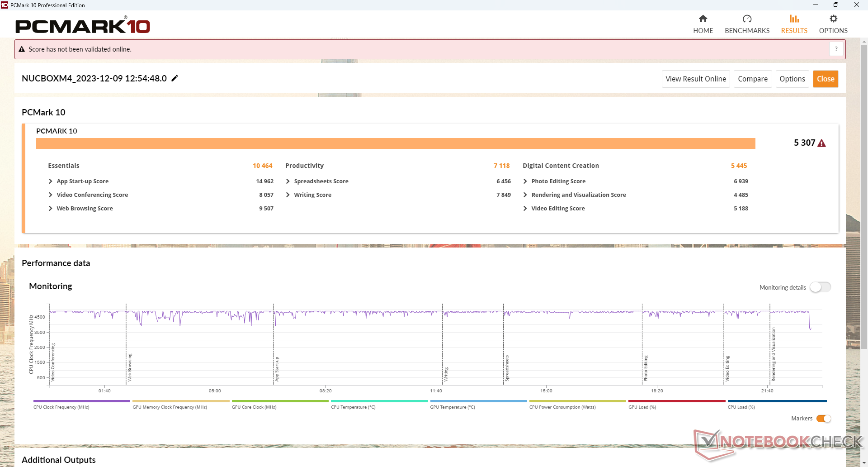Click the Home house icon
Viewport: 868px width, 467px height.
[703, 19]
